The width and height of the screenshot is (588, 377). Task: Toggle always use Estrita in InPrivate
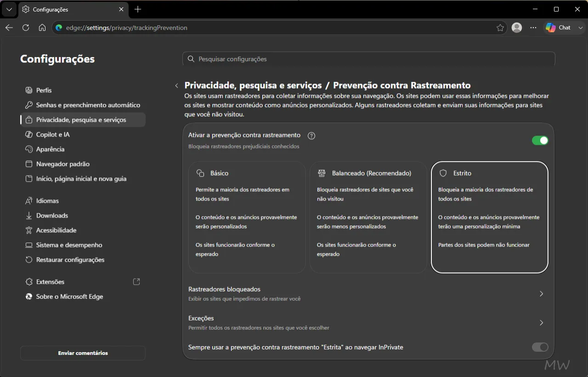coord(540,347)
